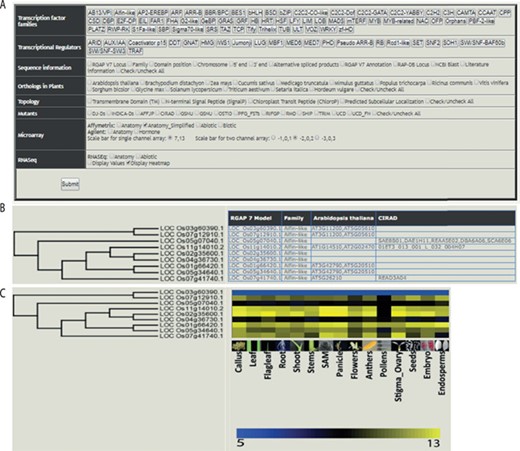Click the blue-to-yellow heatmap scale bar
Image resolution: width=520 pixels, height=451 pixels.
click(338, 433)
